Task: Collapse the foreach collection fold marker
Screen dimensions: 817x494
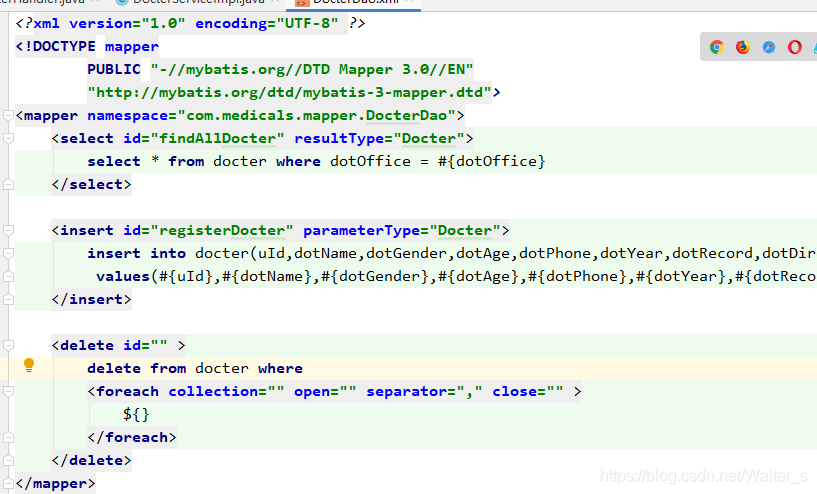Action: coord(8,391)
